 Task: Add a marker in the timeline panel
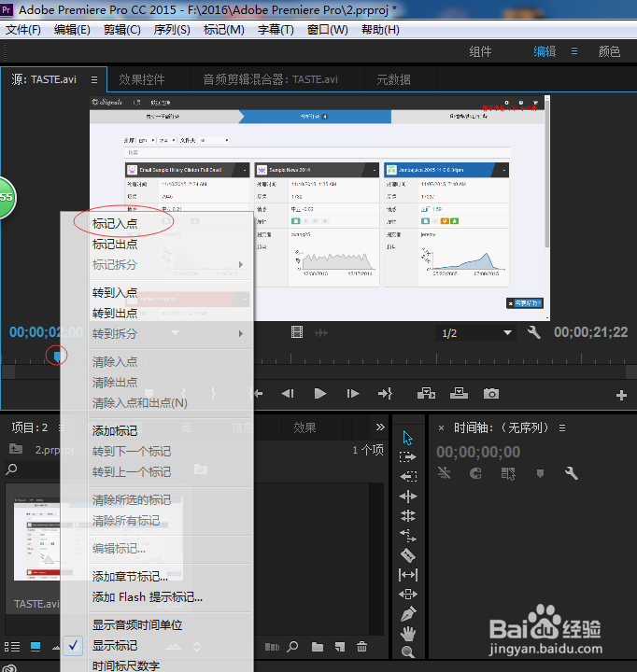click(540, 473)
